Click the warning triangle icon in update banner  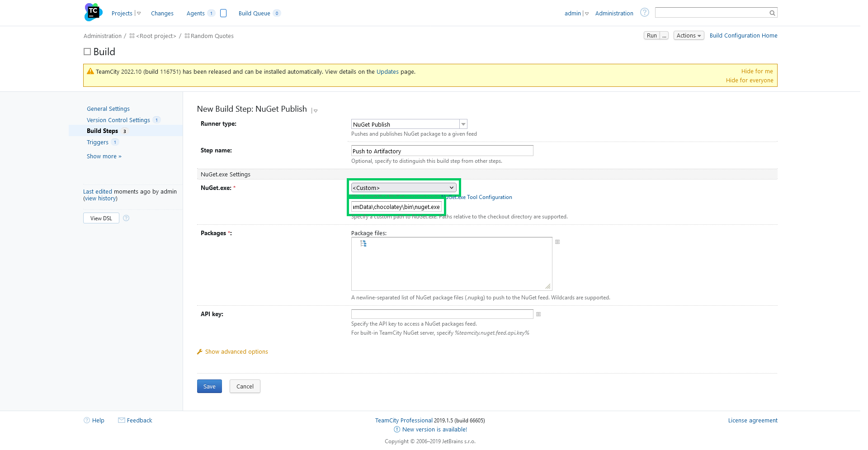[90, 71]
